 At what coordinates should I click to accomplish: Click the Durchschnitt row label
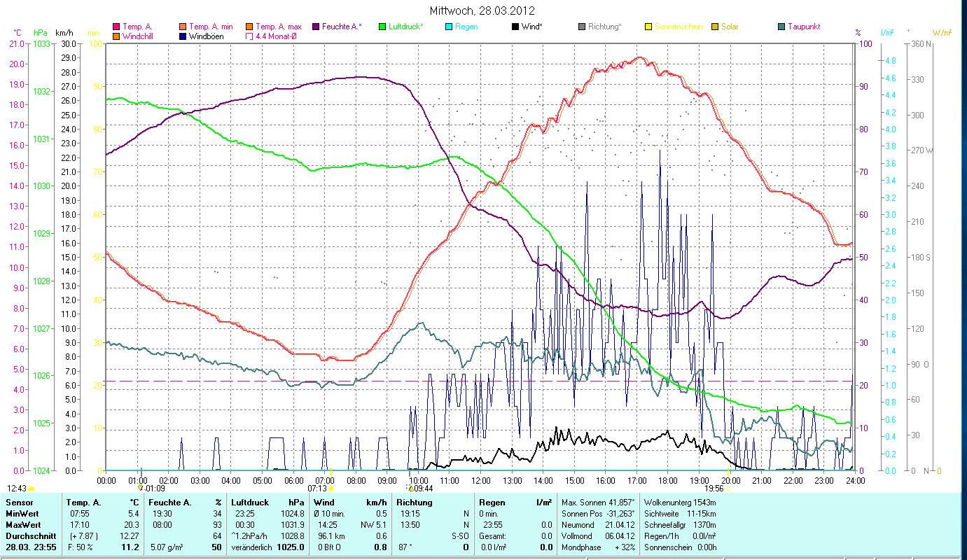pyautogui.click(x=29, y=535)
